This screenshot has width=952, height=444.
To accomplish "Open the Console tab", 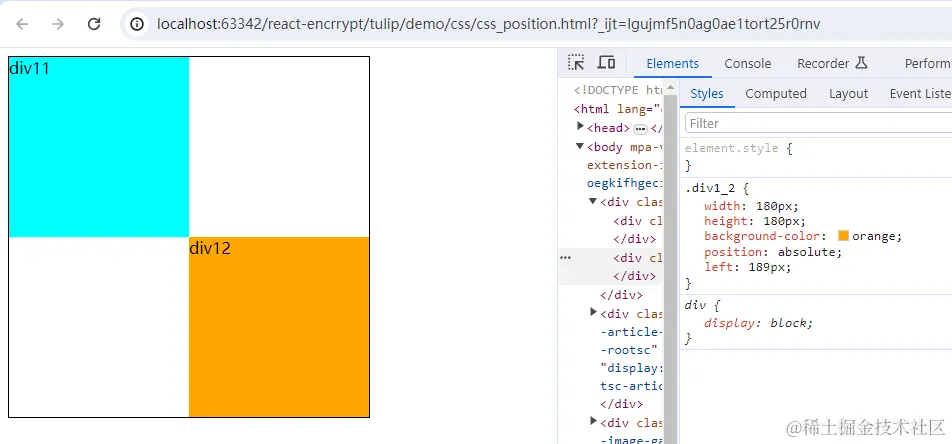I will (x=747, y=63).
